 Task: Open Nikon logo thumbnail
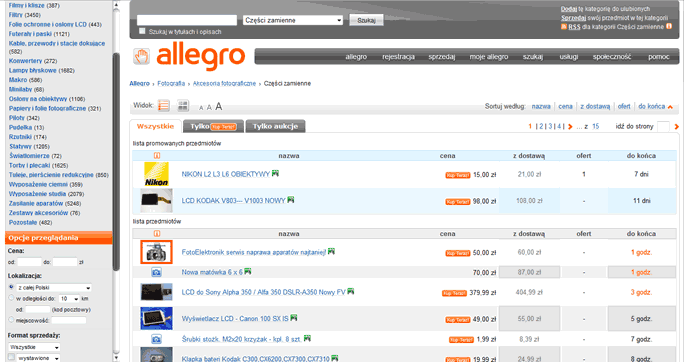156,174
